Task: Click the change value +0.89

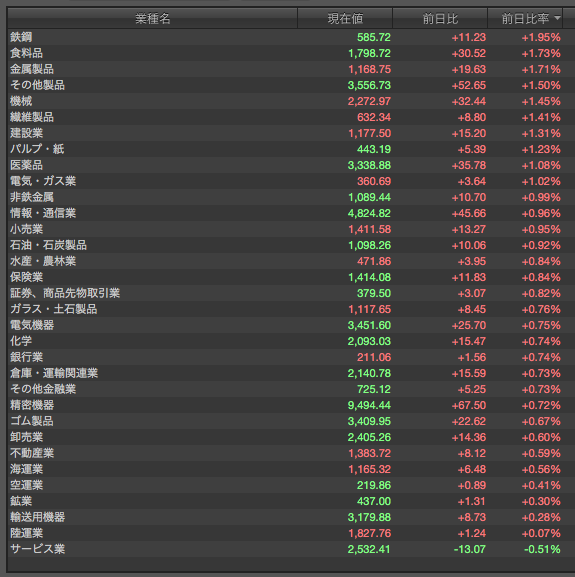Action: (472, 485)
